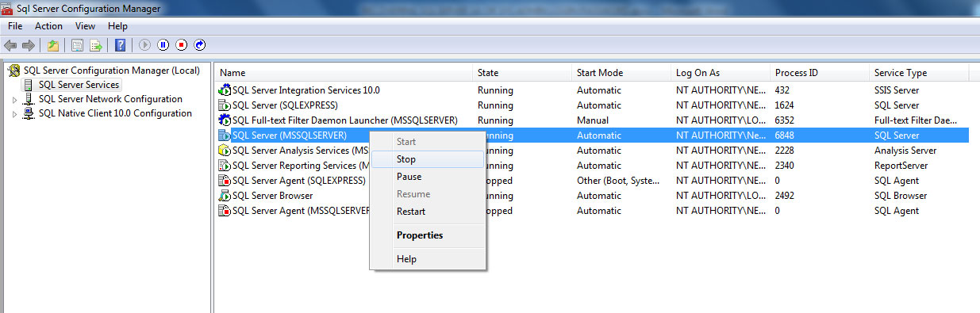Click the Pause Service toolbar icon
Viewport: 980px width, 313px height.
click(x=163, y=45)
